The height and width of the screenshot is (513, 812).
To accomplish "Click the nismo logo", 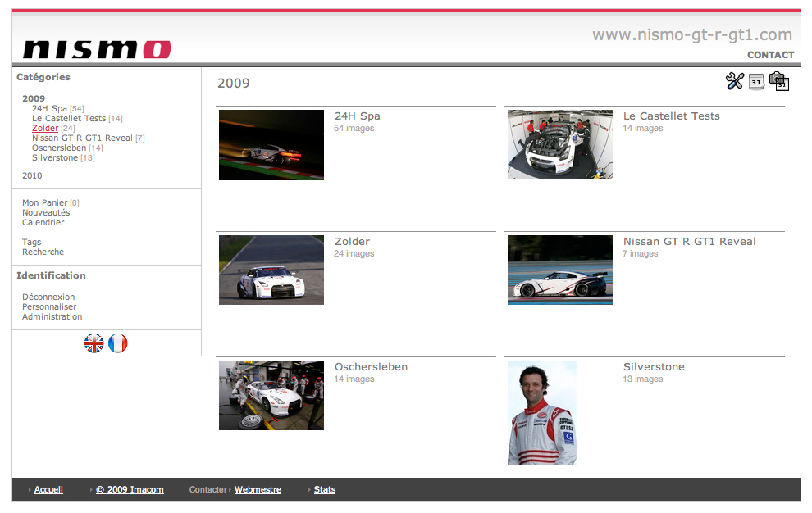I will (x=97, y=49).
